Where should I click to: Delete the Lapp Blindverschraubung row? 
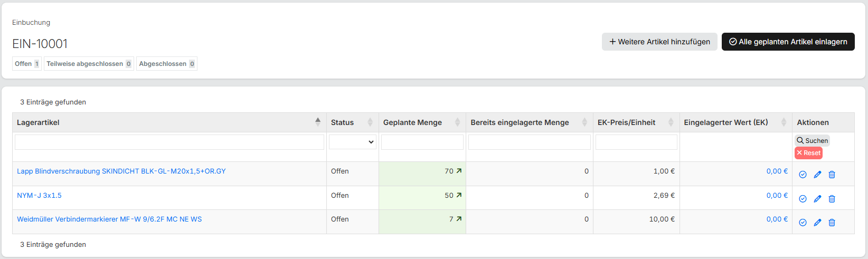point(832,175)
